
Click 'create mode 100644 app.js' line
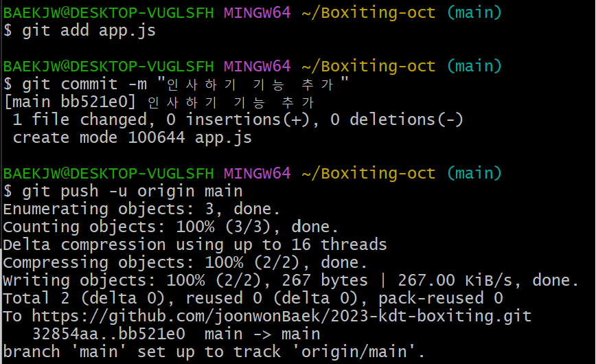click(132, 137)
